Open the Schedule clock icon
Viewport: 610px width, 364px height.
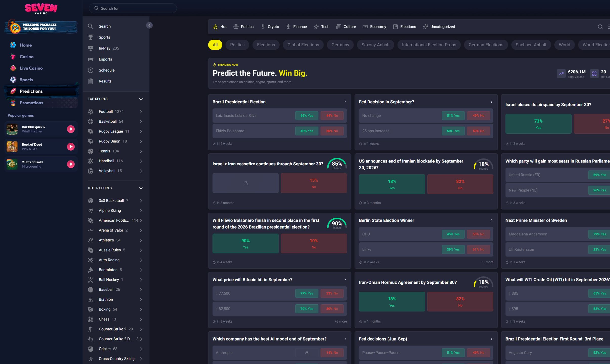pyautogui.click(x=91, y=70)
